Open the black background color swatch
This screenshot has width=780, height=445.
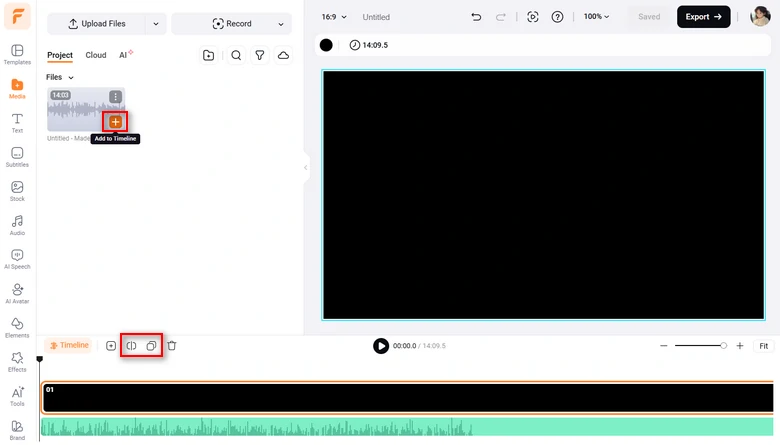click(x=326, y=45)
